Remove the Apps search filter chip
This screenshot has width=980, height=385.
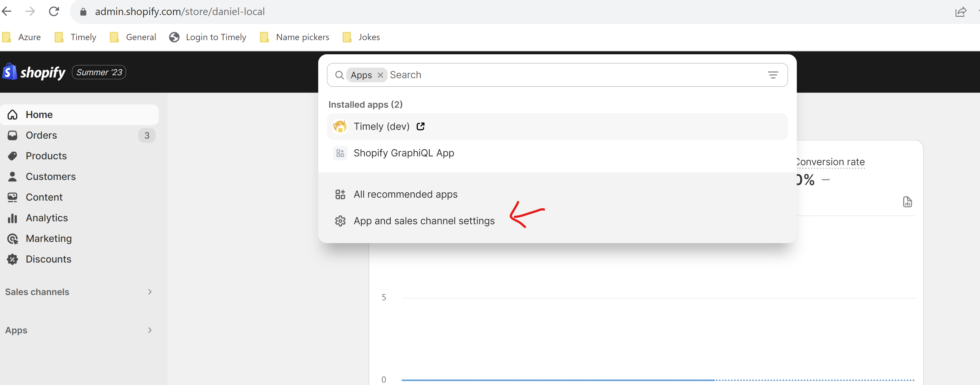(x=380, y=75)
